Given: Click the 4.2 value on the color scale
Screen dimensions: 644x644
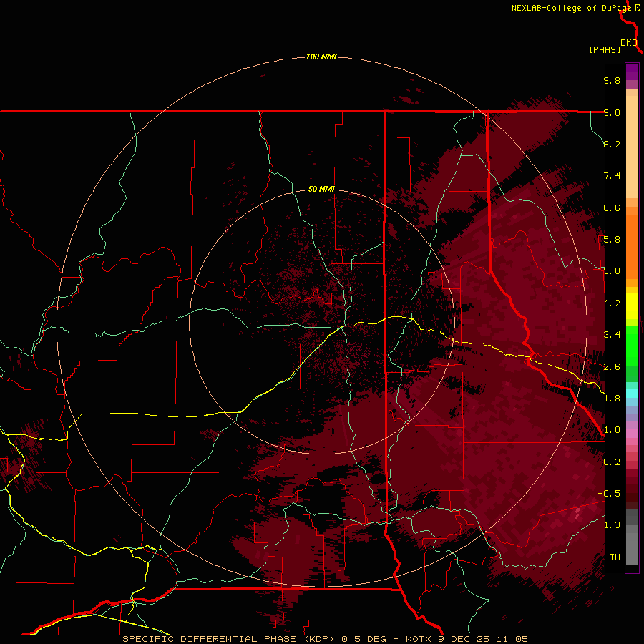Looking at the screenshot, I should click(x=612, y=303).
